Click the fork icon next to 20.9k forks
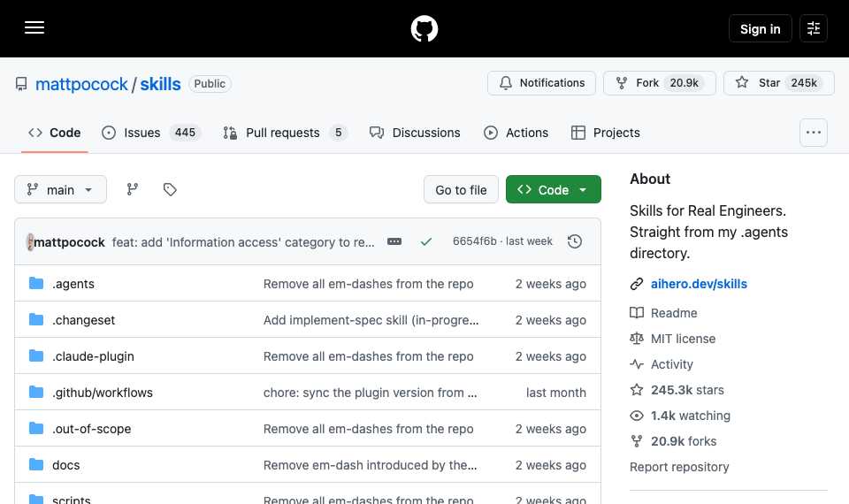The width and height of the screenshot is (849, 504). 637,441
